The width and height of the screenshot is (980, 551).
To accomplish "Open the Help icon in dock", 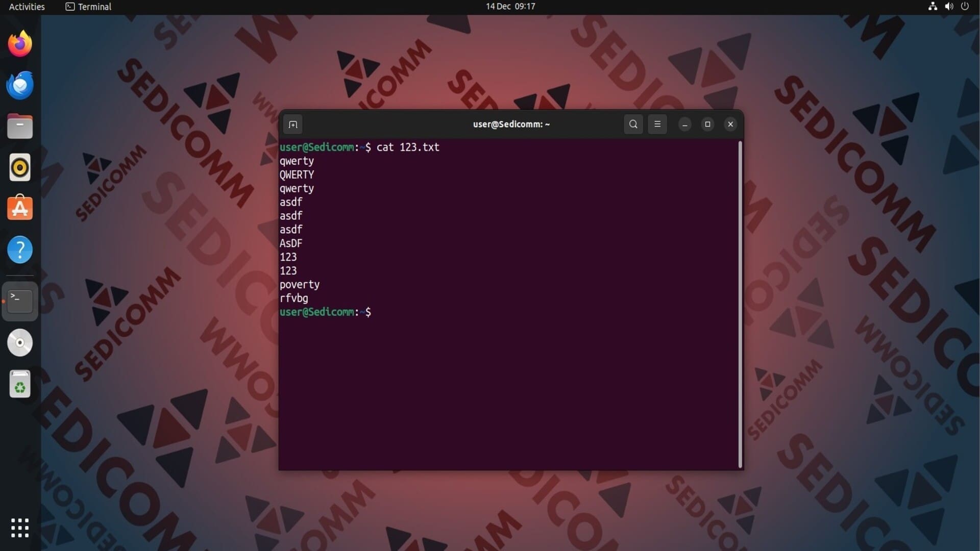I will [20, 250].
